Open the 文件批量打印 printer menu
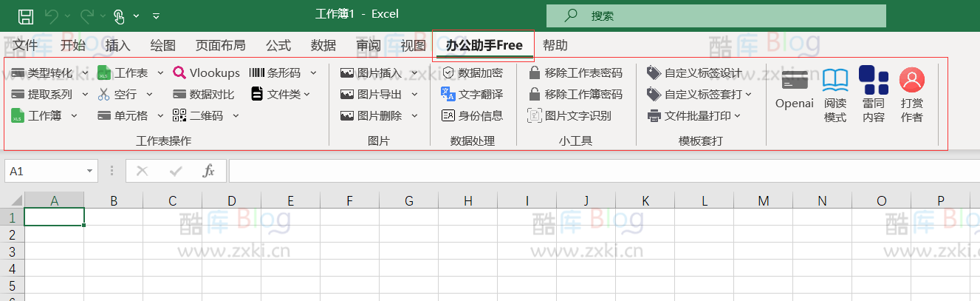This screenshot has width=980, height=301. point(693,115)
